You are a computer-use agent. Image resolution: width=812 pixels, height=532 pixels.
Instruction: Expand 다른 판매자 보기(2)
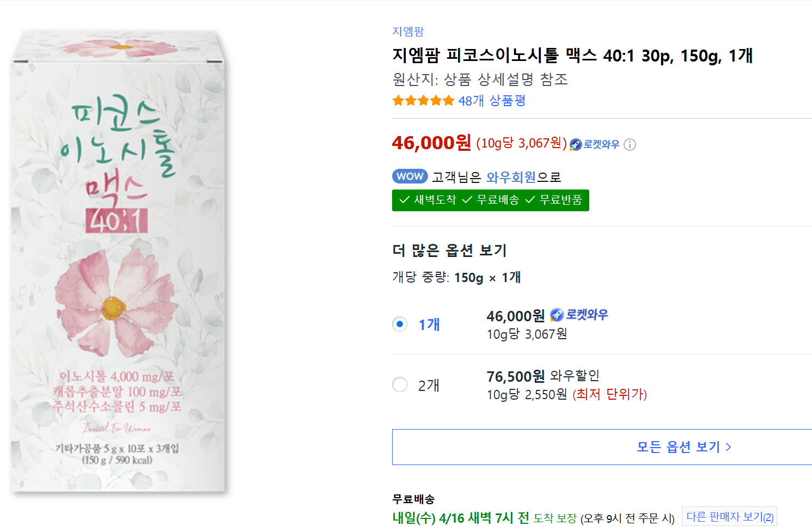click(x=729, y=516)
